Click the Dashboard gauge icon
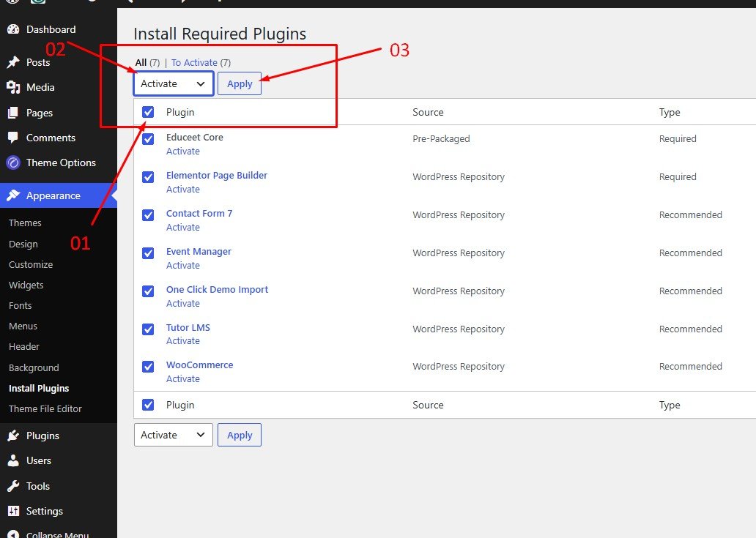This screenshot has height=538, width=756. point(13,29)
